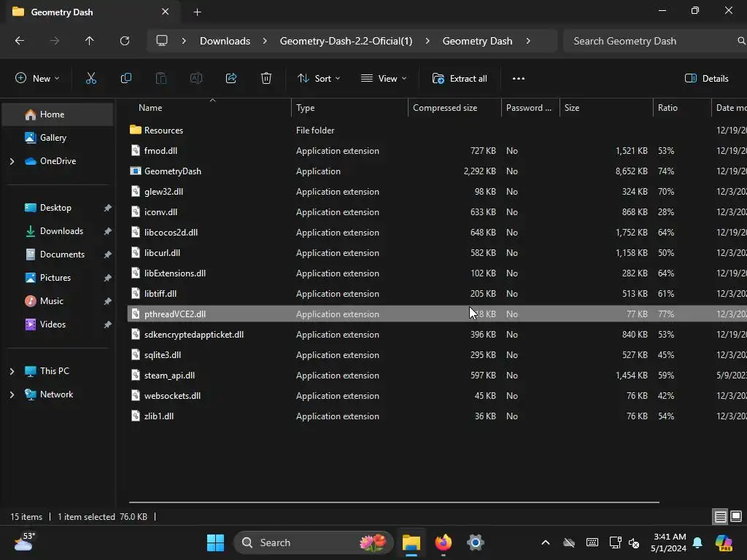Click the PC monitor icon in the address bar
This screenshot has height=560, width=747.
point(162,41)
